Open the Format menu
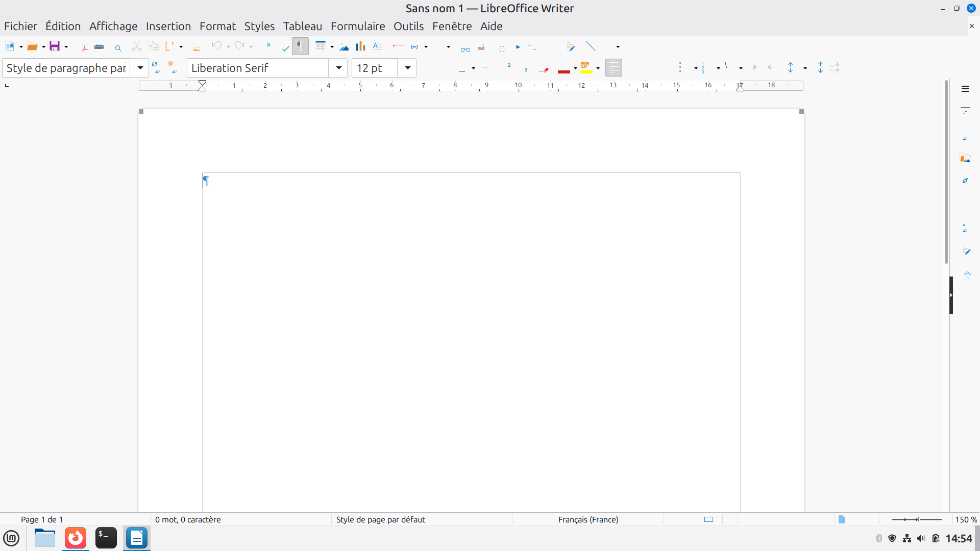Image resolution: width=980 pixels, height=551 pixels. point(217,26)
